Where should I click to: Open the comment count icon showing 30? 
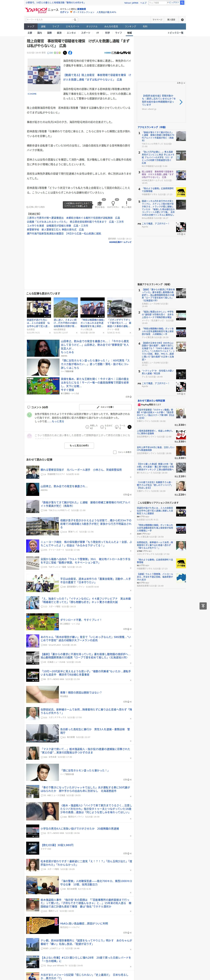pos(50,53)
